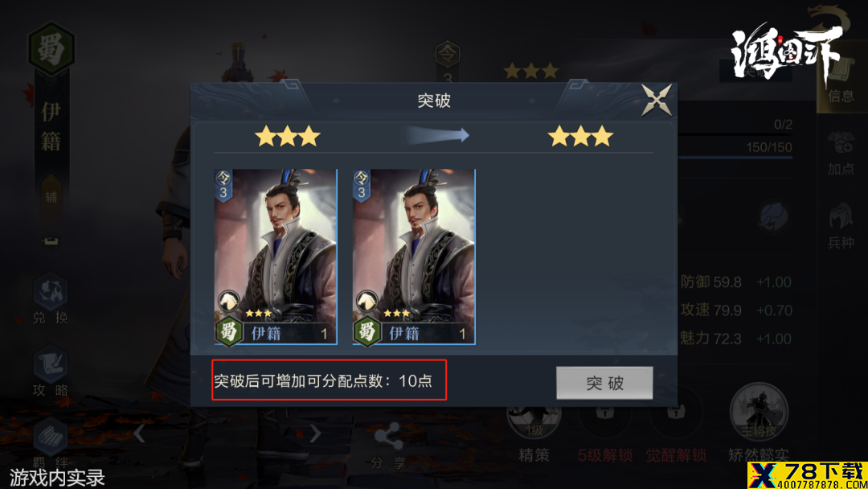Select the first 伊籍 hero card
The height and width of the screenshot is (489, 868).
point(276,257)
